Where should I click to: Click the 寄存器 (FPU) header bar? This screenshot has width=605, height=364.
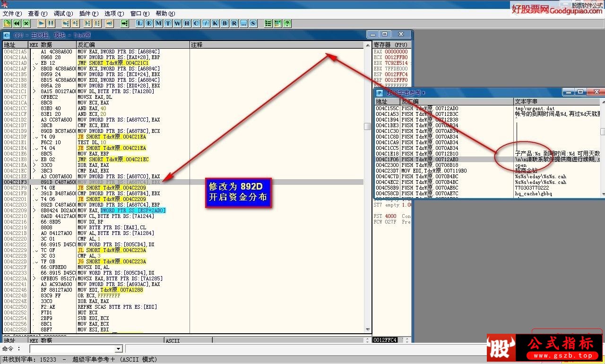coord(392,44)
